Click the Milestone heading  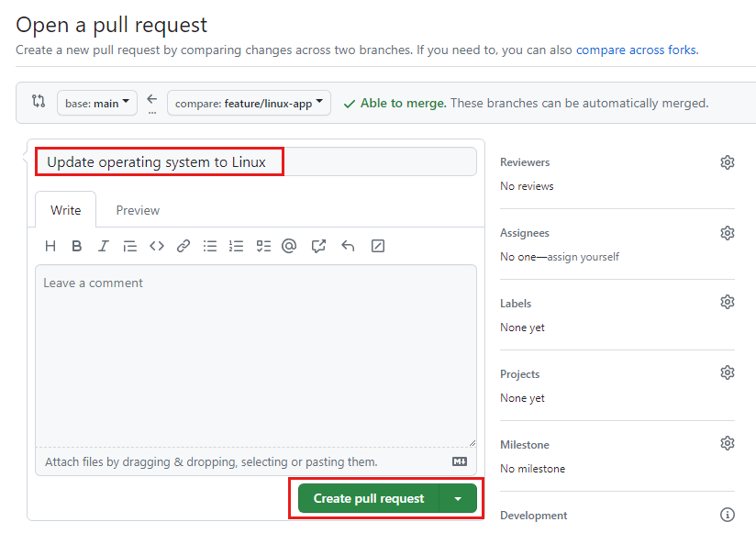click(525, 445)
